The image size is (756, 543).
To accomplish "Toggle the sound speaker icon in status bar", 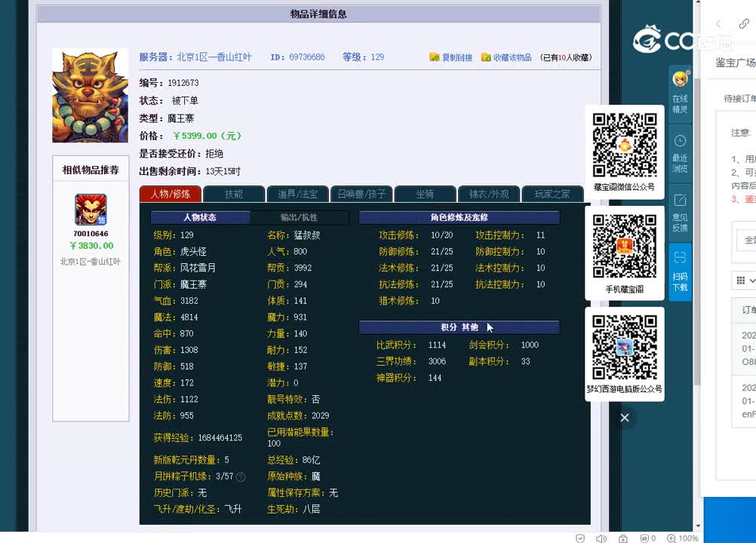I will (601, 538).
